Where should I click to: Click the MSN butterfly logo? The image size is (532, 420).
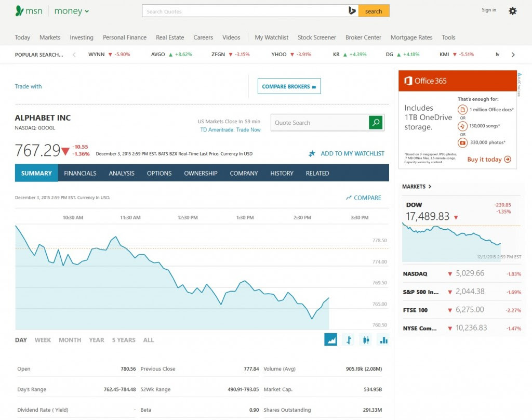click(x=19, y=11)
